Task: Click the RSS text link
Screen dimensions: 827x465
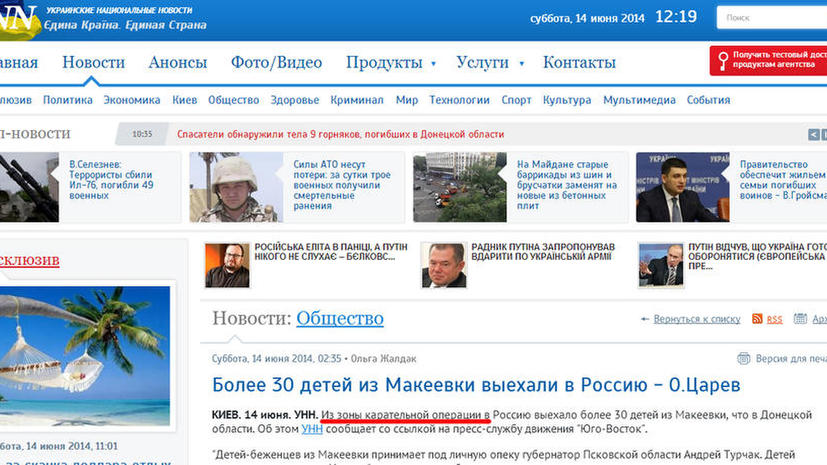Action: pos(774,319)
